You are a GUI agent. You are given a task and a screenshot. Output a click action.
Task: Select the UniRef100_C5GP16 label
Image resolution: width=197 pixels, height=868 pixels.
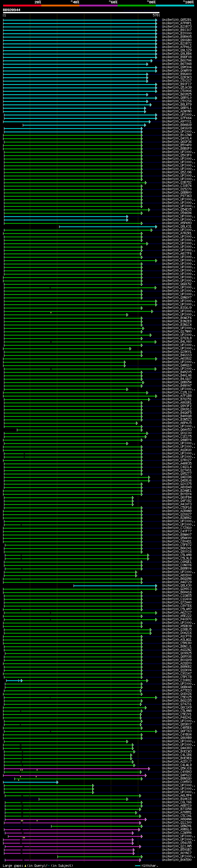177,507
